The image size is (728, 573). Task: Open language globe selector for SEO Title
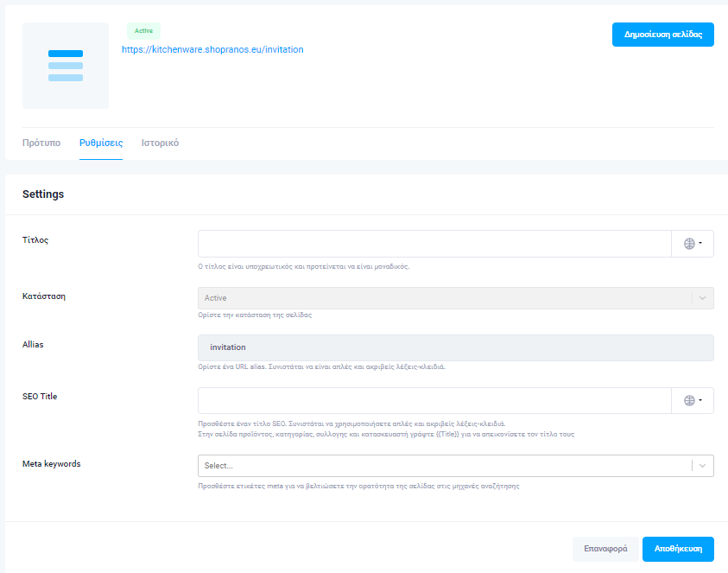pos(693,400)
